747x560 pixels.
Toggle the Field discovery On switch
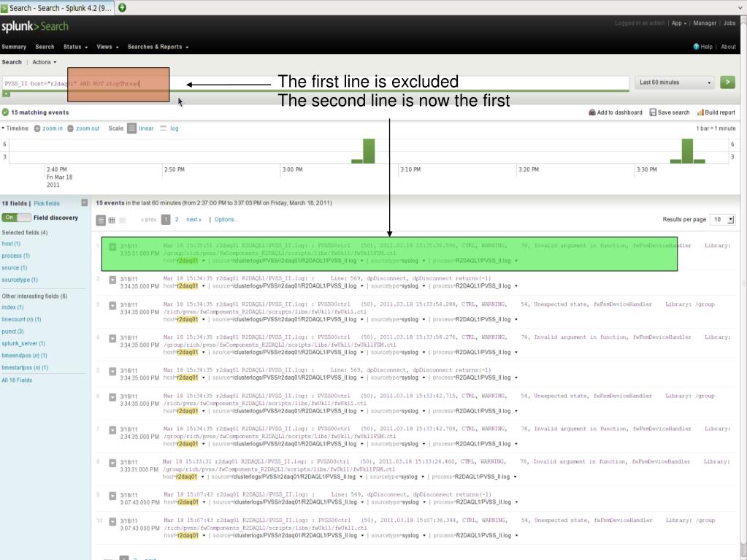[16, 218]
